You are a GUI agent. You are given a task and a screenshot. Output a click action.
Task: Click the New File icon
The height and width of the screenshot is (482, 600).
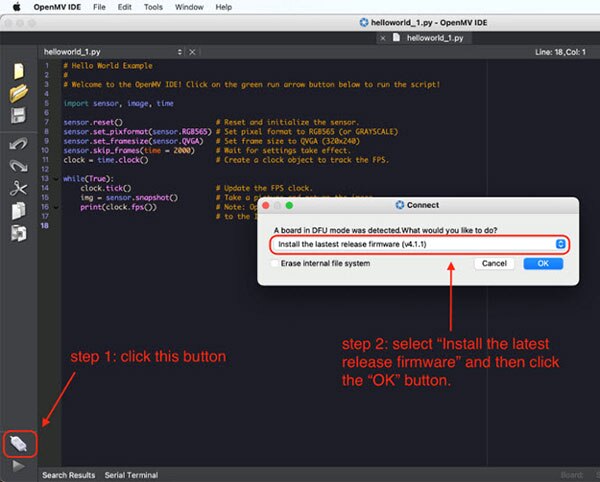point(18,71)
